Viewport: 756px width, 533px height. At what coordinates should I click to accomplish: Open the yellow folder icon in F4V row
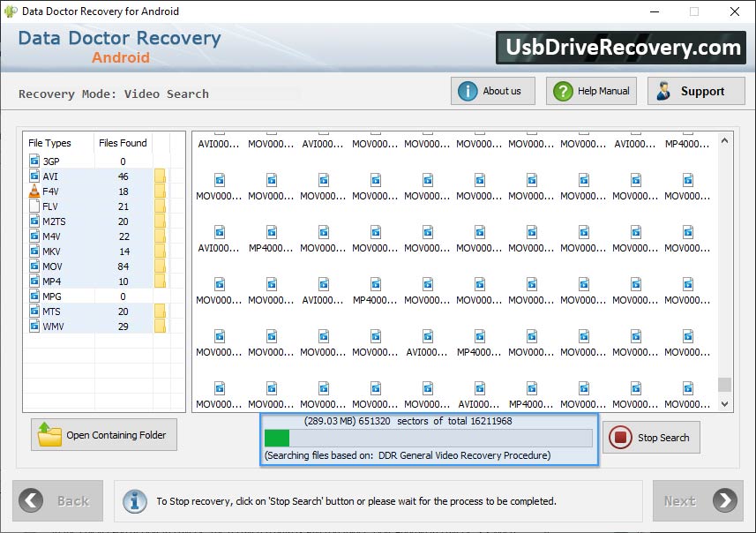tap(160, 191)
